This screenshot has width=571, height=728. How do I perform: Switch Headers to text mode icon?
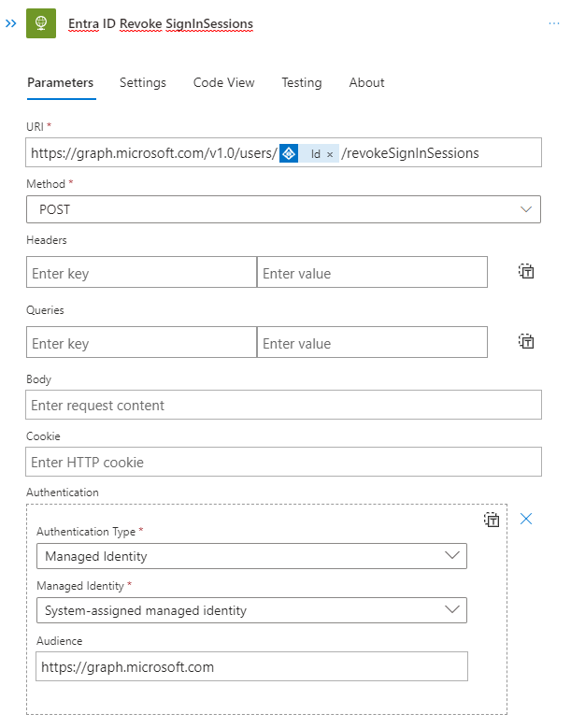click(x=526, y=271)
